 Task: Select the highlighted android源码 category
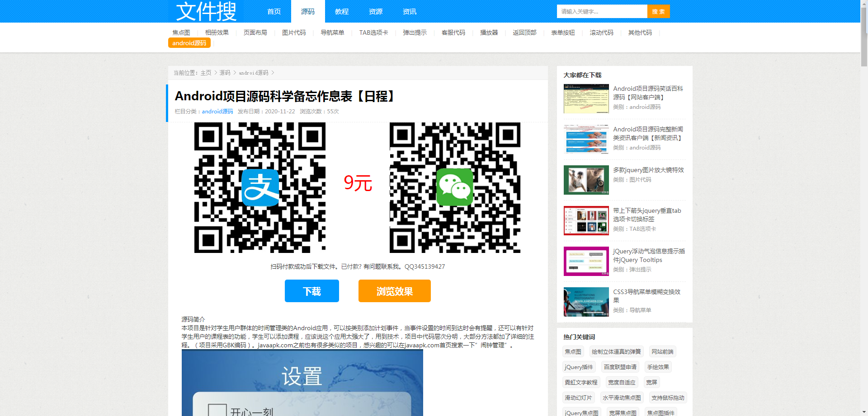tap(189, 43)
